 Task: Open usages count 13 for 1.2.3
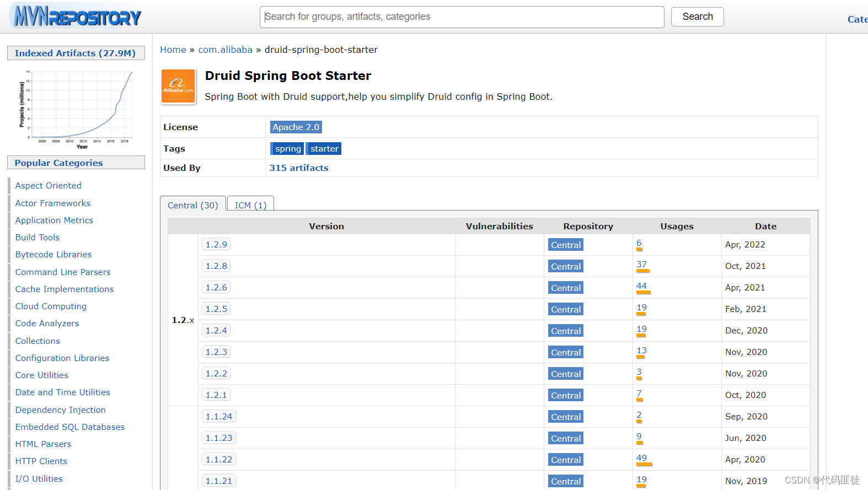tap(642, 351)
